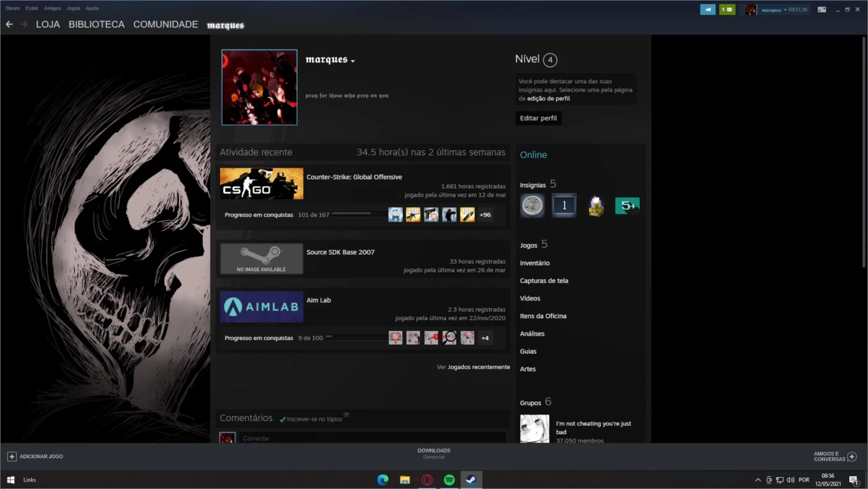Click the Adicionar Jogo button
This screenshot has width=868, height=489.
click(35, 456)
